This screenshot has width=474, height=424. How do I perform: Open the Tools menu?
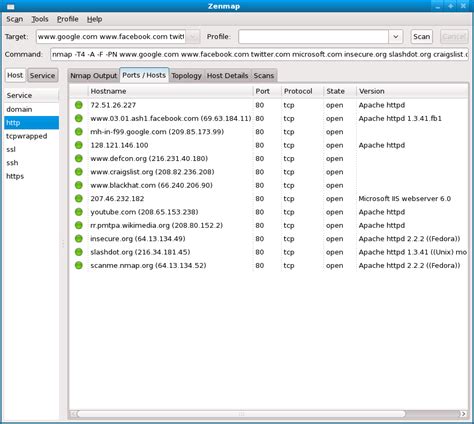pyautogui.click(x=40, y=19)
